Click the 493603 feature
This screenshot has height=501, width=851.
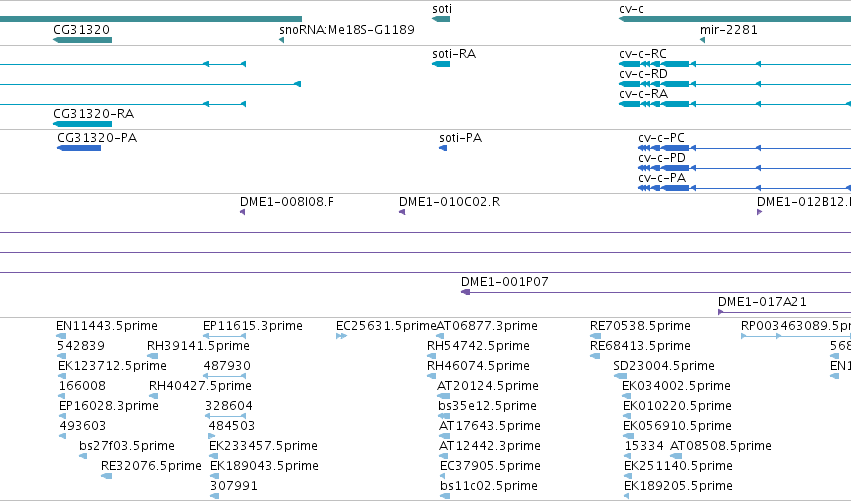point(62,436)
